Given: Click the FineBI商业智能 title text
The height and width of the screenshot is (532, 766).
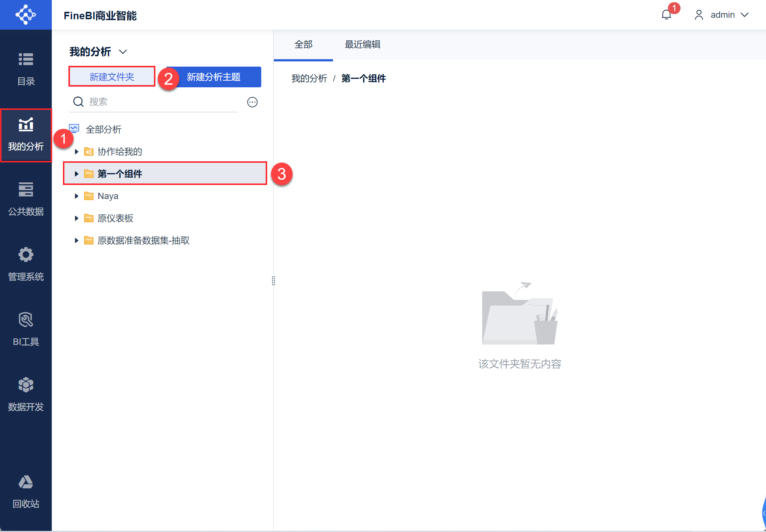Looking at the screenshot, I should pyautogui.click(x=100, y=16).
